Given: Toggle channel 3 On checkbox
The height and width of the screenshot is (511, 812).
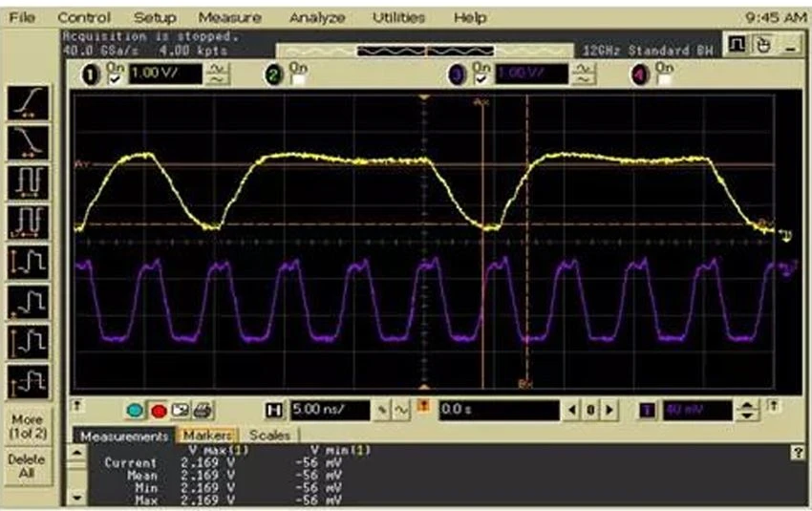Looking at the screenshot, I should 481,79.
